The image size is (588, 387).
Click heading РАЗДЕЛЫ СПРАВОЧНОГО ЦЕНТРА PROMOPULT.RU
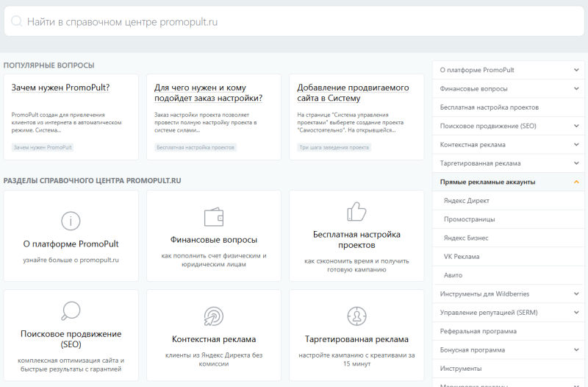tap(93, 180)
